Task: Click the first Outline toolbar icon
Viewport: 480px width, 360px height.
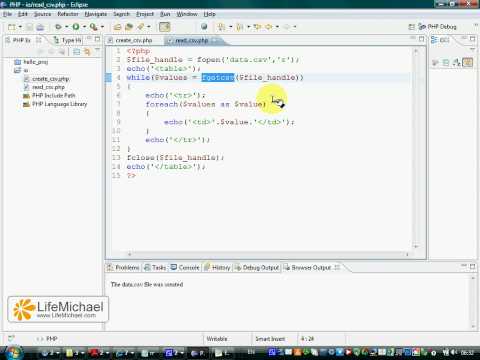Action: pos(435,62)
